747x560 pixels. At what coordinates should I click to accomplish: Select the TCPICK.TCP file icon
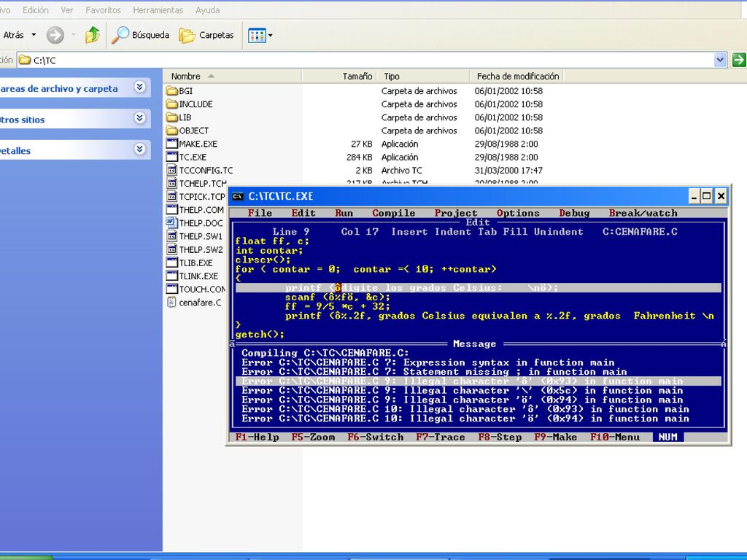click(171, 197)
